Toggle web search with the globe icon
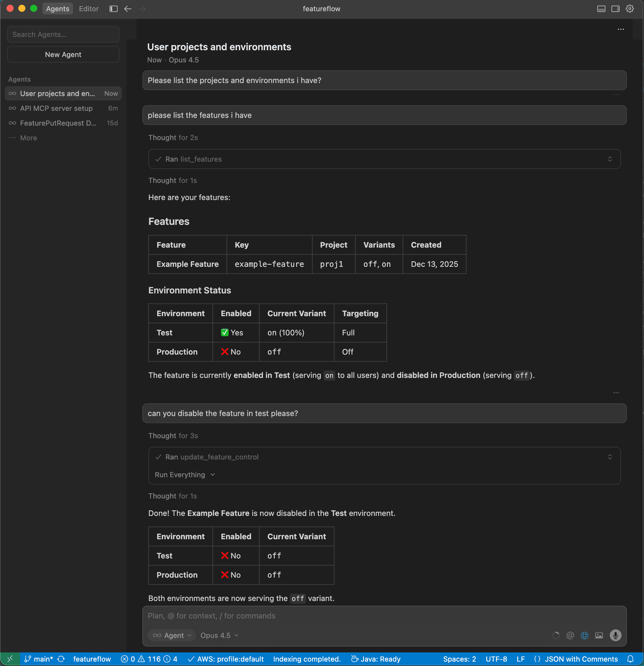 585,635
